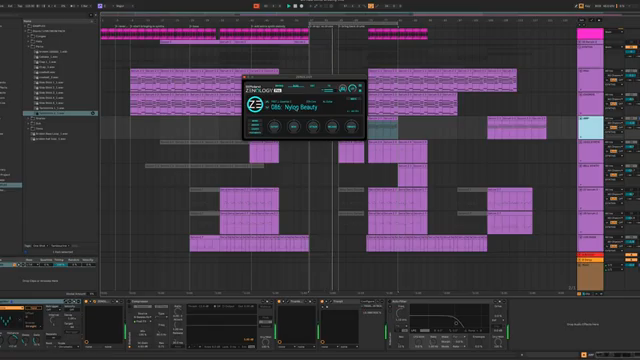The width and height of the screenshot is (640, 360).
Task: Toggle the Compressor device activator
Action: 129,302
